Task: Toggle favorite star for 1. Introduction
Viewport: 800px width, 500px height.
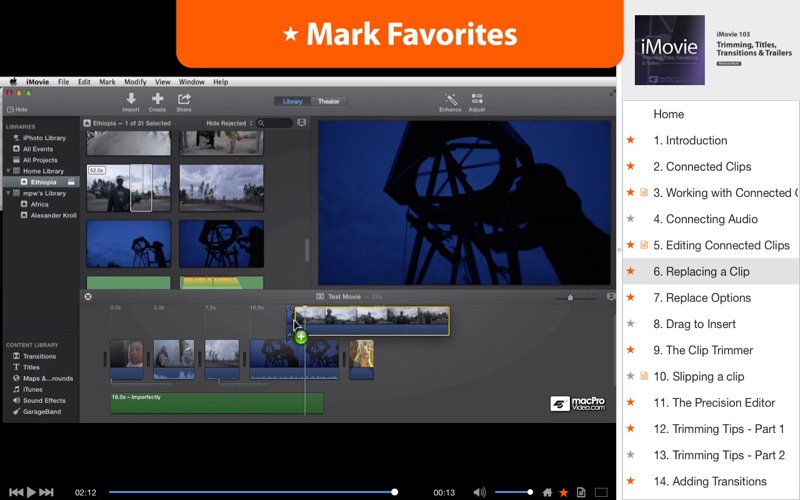Action: [631, 140]
